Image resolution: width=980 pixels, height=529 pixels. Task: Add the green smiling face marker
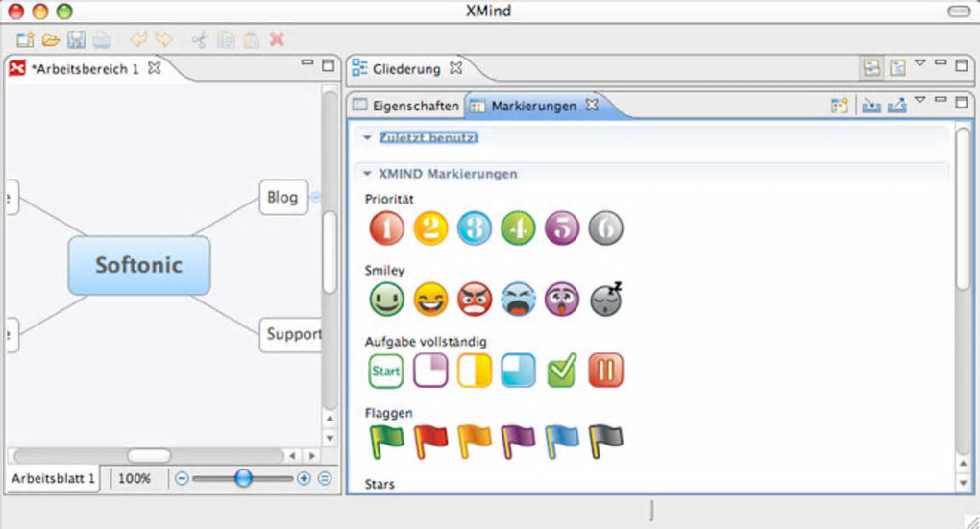387,300
